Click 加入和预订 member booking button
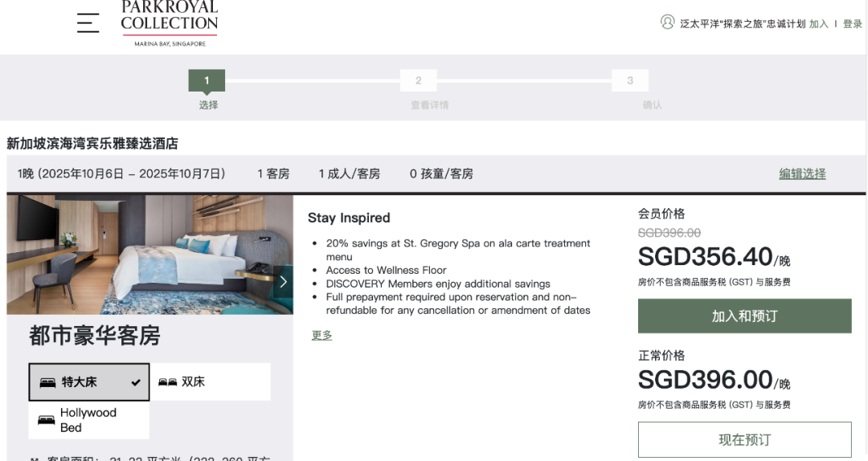 coord(744,316)
